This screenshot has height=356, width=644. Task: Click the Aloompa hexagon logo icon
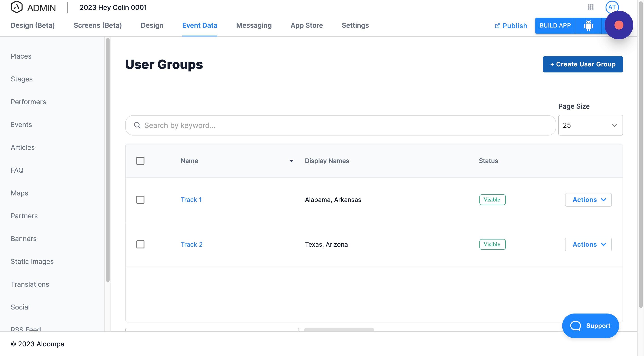click(x=17, y=7)
